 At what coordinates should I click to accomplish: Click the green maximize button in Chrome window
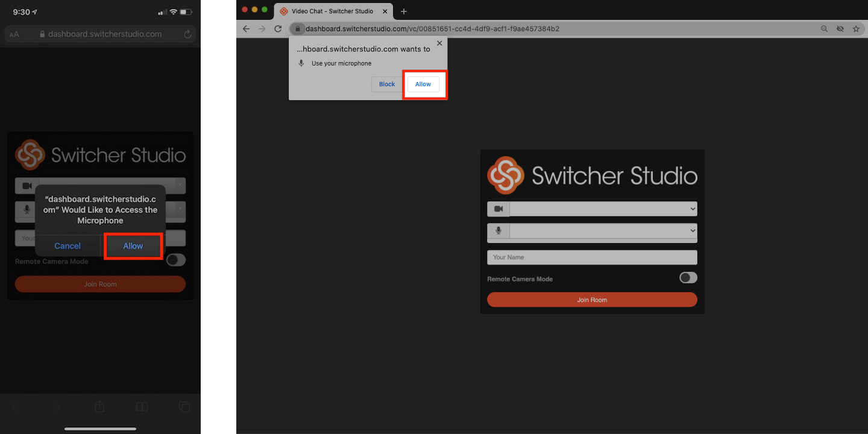coord(265,10)
